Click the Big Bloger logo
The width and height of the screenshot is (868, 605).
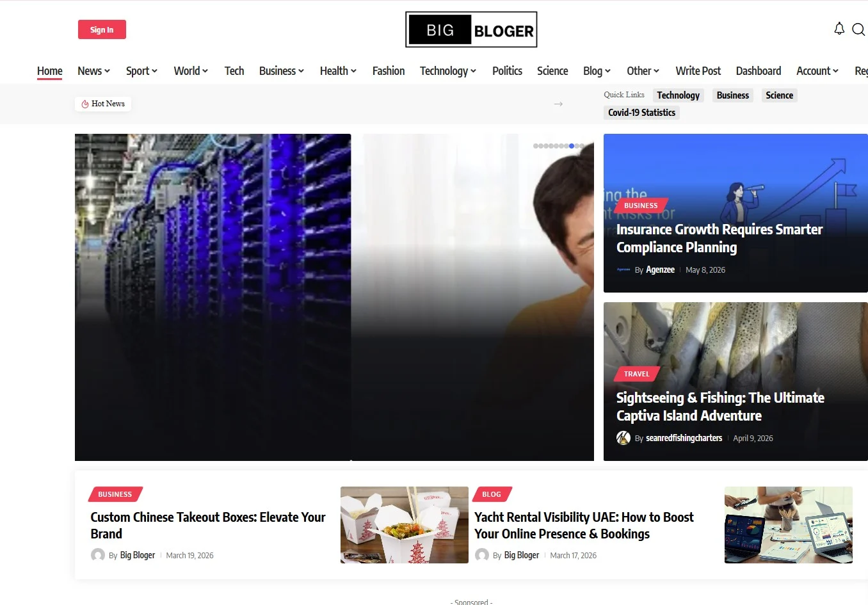click(x=471, y=29)
